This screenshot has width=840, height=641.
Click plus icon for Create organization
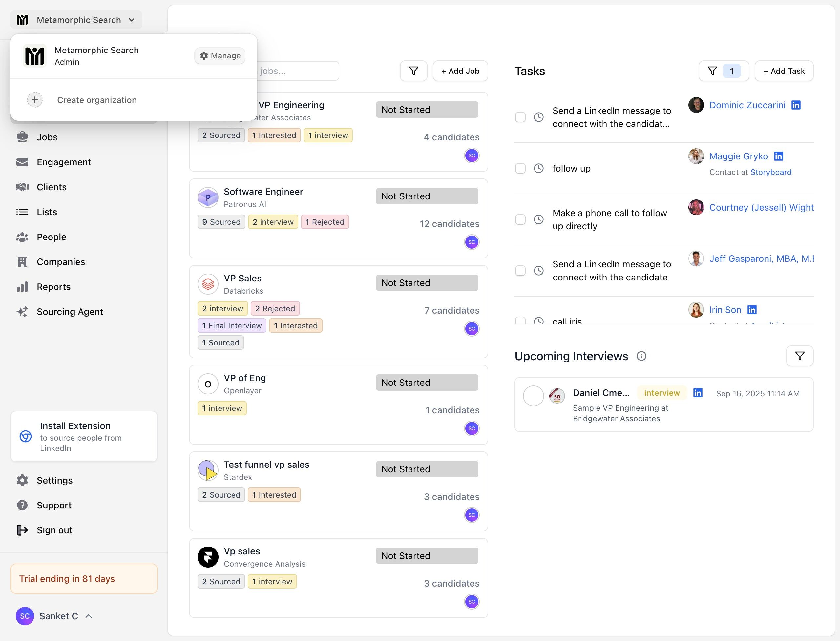(x=35, y=100)
